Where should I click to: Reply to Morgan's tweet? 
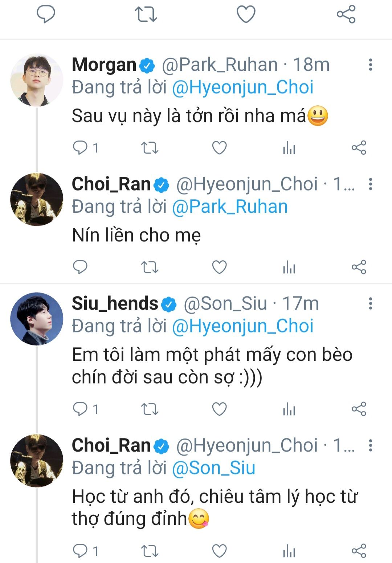click(x=80, y=148)
